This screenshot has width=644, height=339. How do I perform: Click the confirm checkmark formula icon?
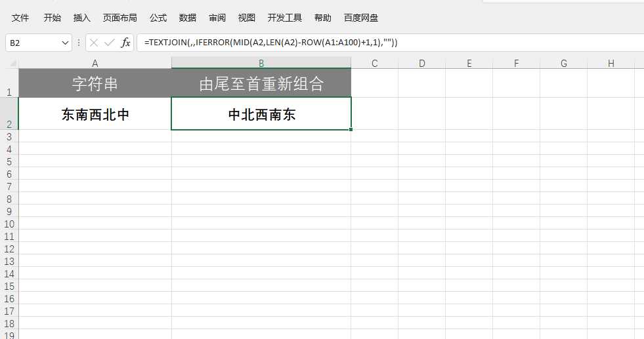[x=109, y=43]
